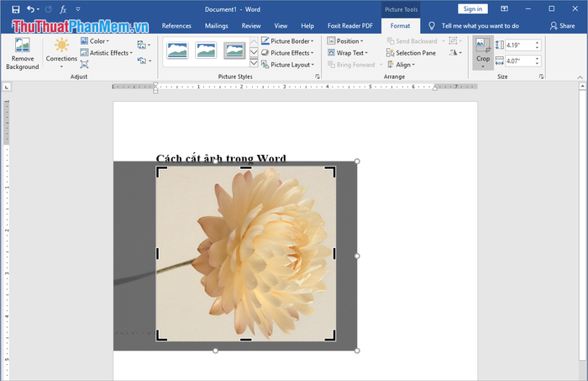The image size is (588, 381).
Task: Move down one row in the Picture Styles gallery
Action: (254, 52)
